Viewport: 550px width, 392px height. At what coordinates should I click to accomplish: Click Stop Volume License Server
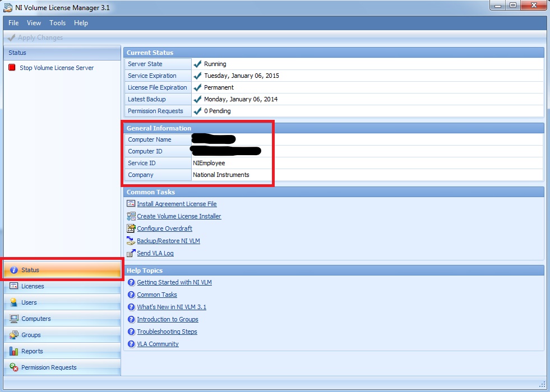click(57, 68)
